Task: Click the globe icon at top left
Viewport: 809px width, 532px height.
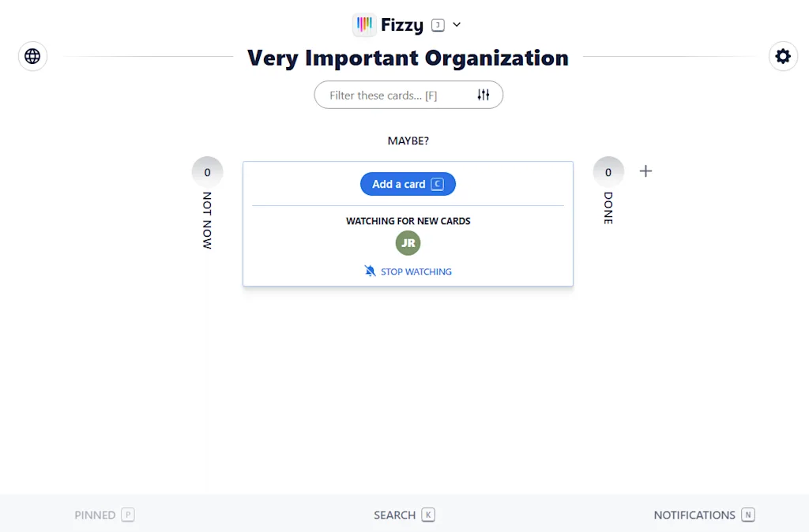Action: 32,56
